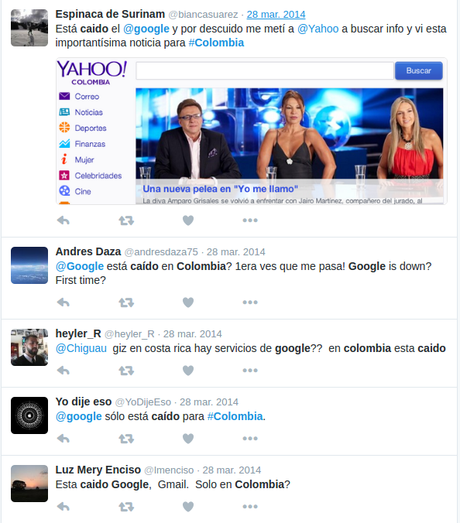This screenshot has width=460, height=523.
Task: Retweet Andres Daza's tweet
Action: pos(126,302)
